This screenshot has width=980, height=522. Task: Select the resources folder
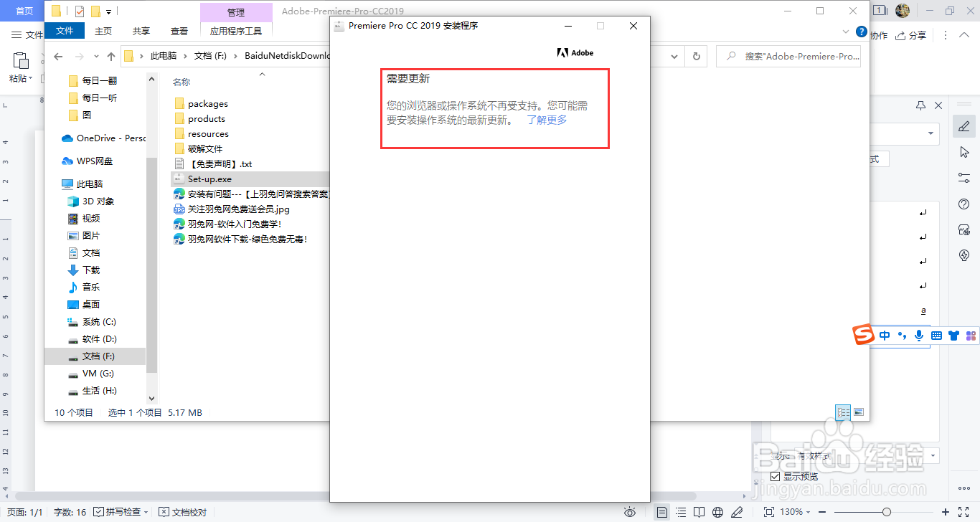coord(202,134)
